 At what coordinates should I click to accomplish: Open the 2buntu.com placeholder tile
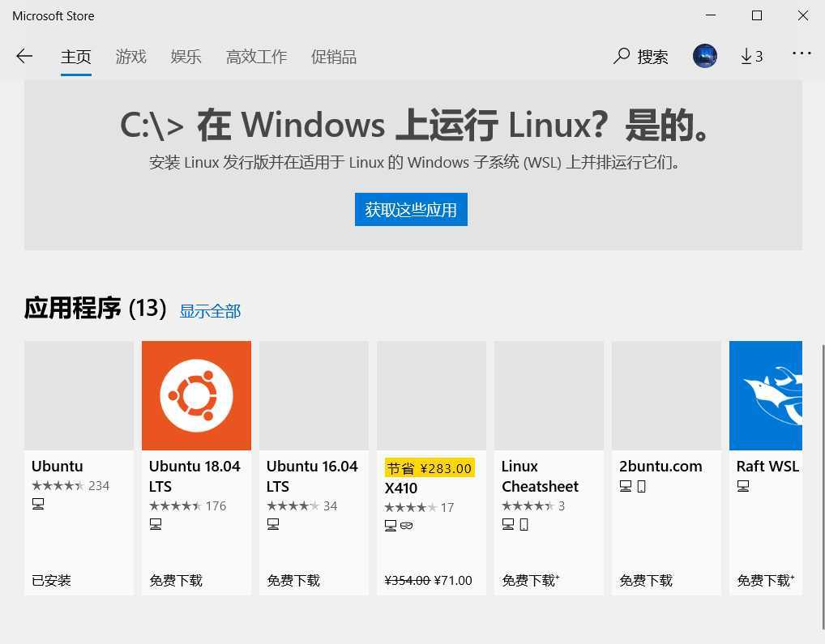(x=666, y=395)
